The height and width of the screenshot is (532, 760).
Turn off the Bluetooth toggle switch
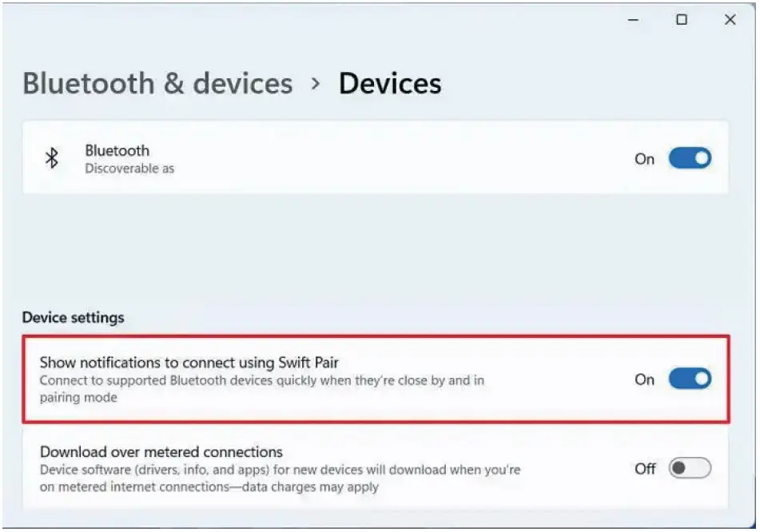[x=689, y=158]
